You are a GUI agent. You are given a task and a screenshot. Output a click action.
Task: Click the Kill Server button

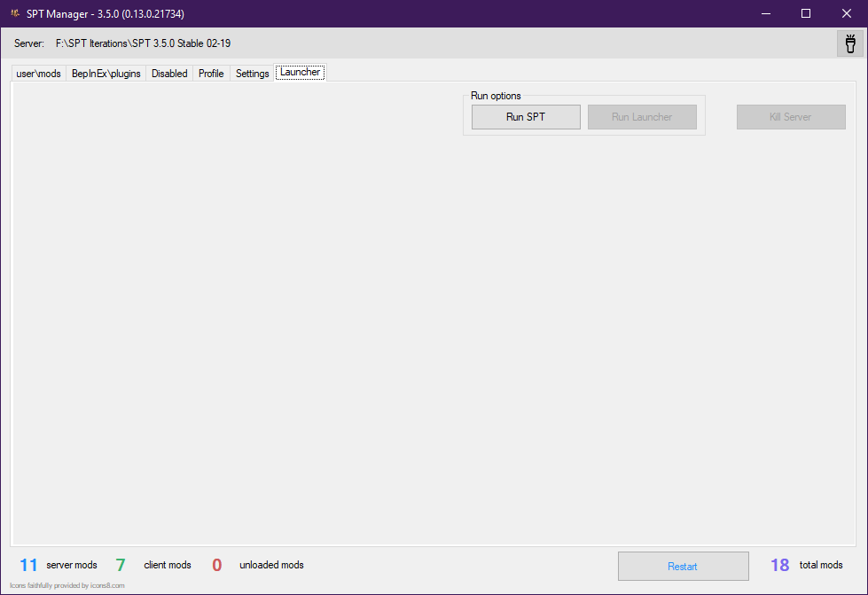tap(791, 117)
